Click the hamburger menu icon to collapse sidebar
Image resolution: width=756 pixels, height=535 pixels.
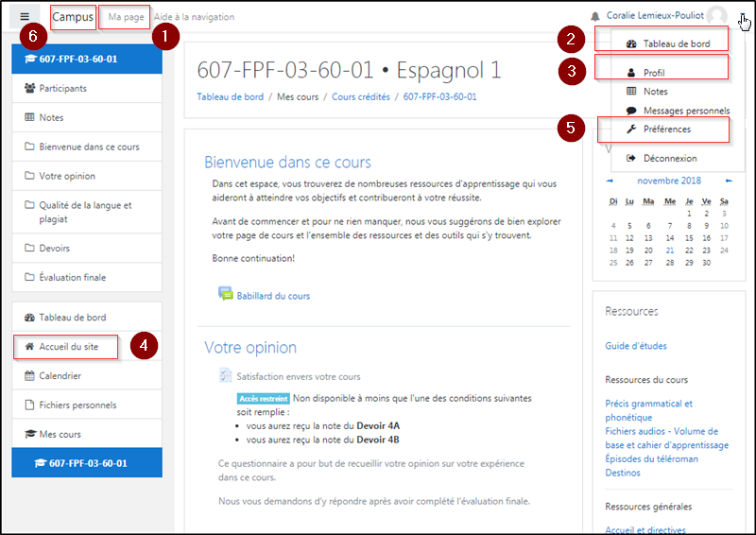point(25,17)
